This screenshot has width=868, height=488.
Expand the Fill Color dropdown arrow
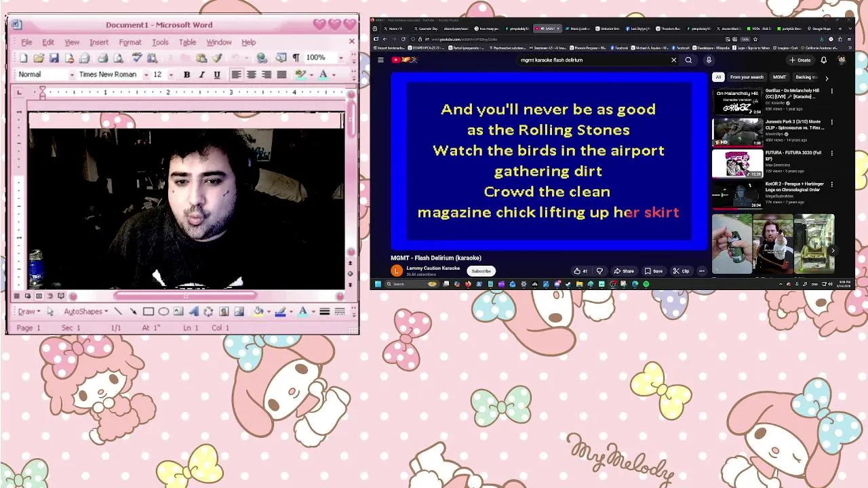click(x=268, y=312)
